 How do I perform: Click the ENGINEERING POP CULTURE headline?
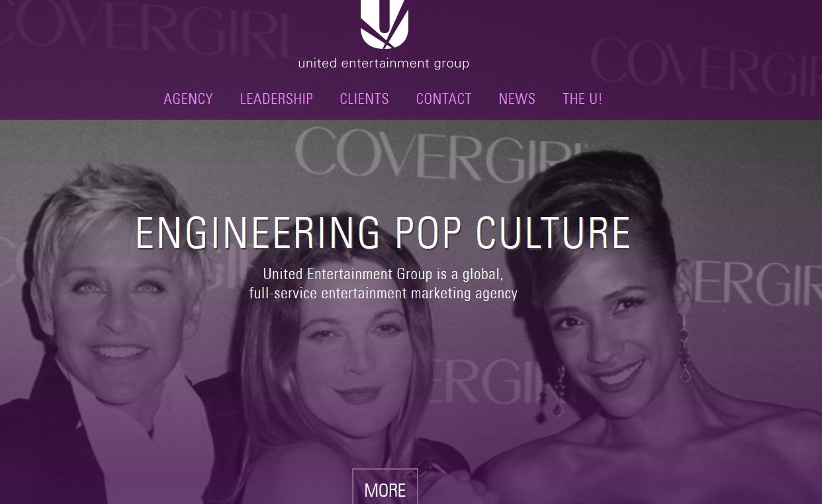click(383, 233)
